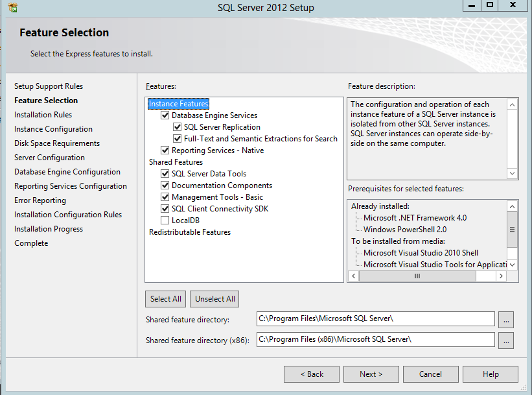Viewport: 532px width, 395px height.
Task: Proceed with the Next button
Action: tap(371, 374)
